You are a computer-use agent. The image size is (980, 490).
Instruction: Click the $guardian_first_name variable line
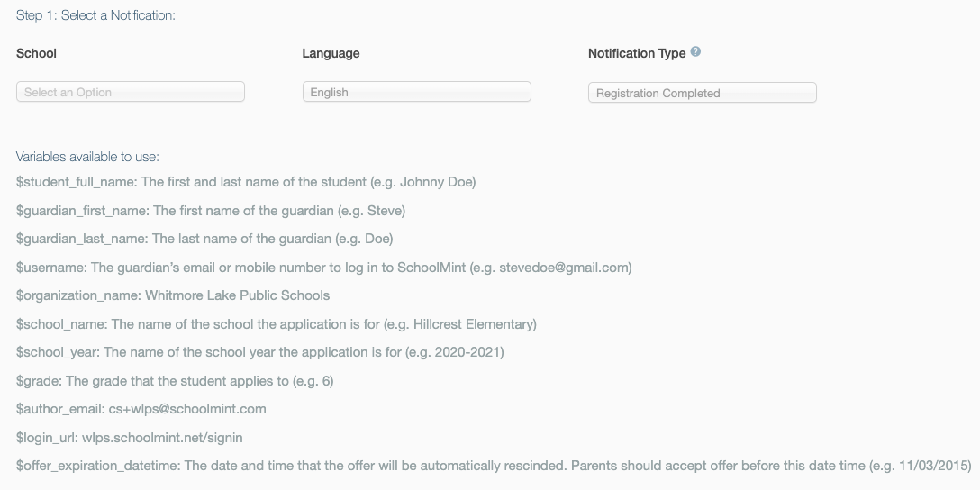tap(211, 211)
